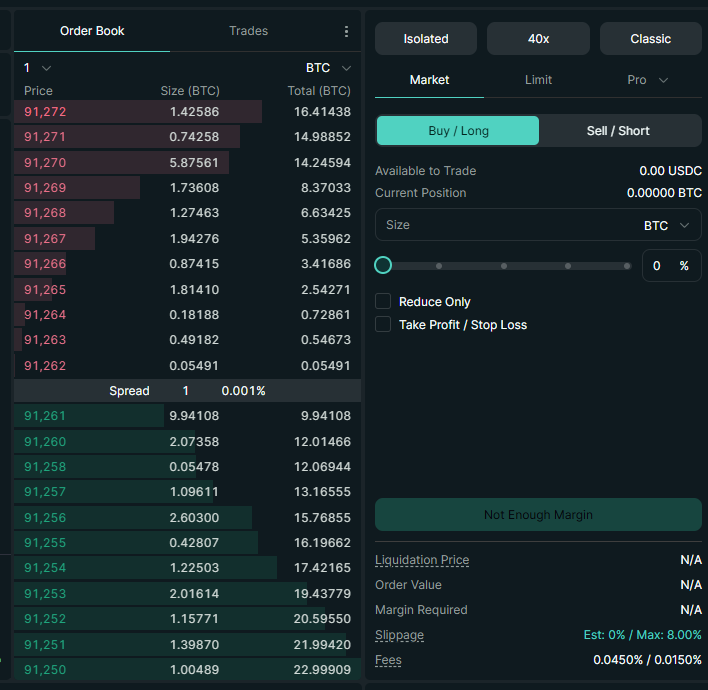Viewport: 708px width, 690px height.
Task: Select the Sell / Short side
Action: (619, 131)
